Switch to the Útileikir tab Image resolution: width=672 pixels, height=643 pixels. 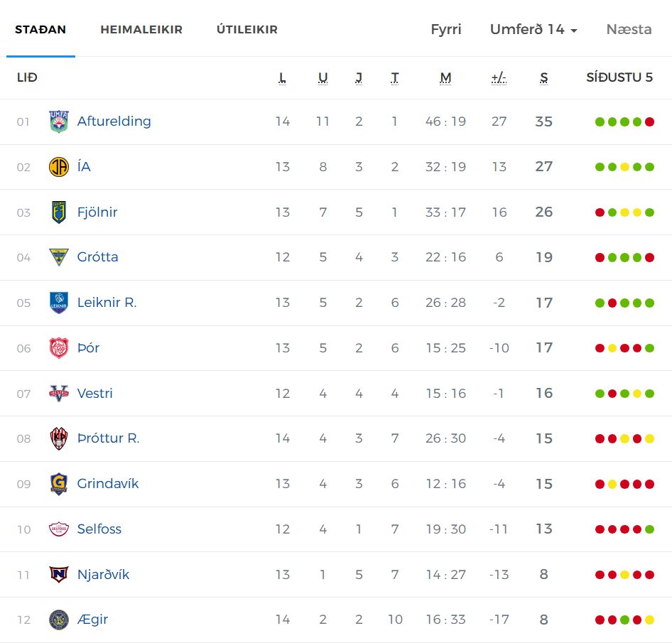pos(247,30)
